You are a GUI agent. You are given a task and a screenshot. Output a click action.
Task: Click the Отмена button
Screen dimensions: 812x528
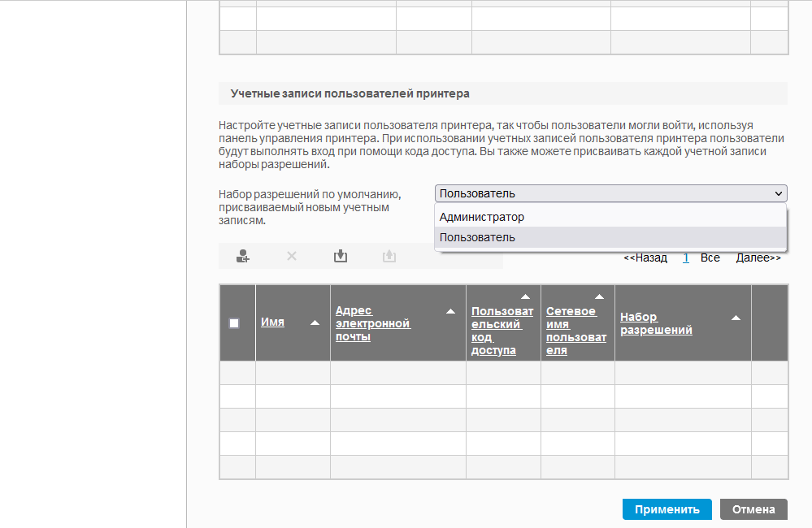coord(753,509)
